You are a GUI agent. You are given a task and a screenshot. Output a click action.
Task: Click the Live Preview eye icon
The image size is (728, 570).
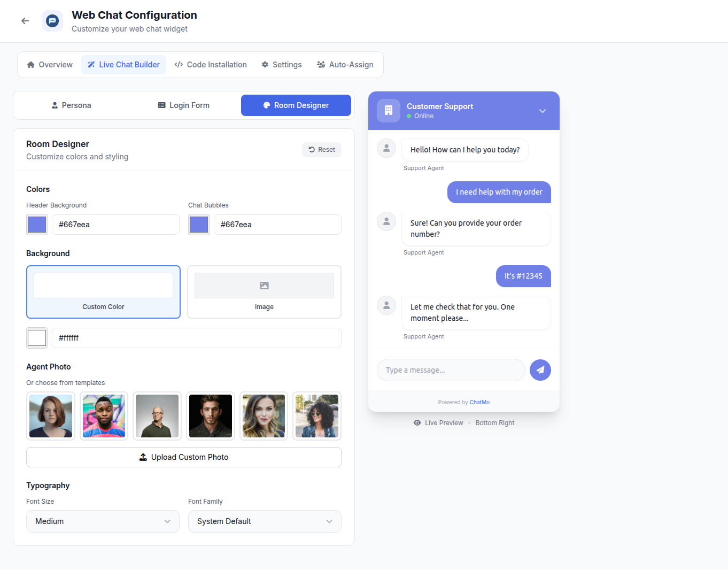417,423
